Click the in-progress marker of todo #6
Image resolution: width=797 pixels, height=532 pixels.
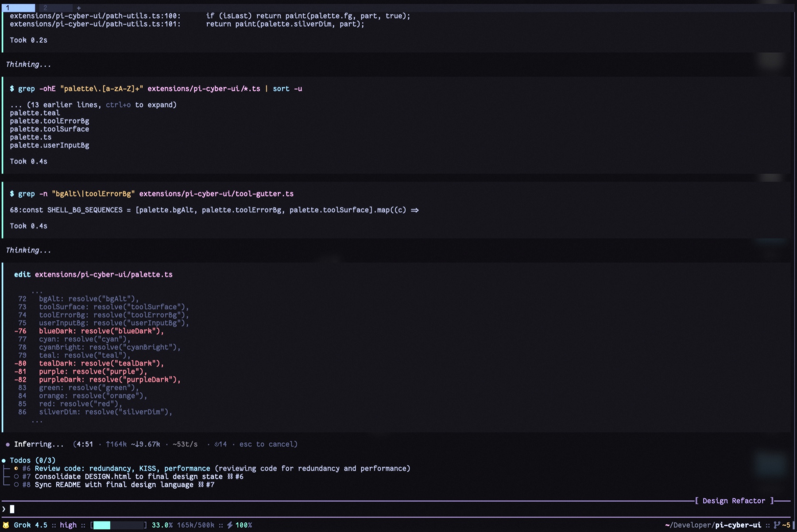pos(16,468)
